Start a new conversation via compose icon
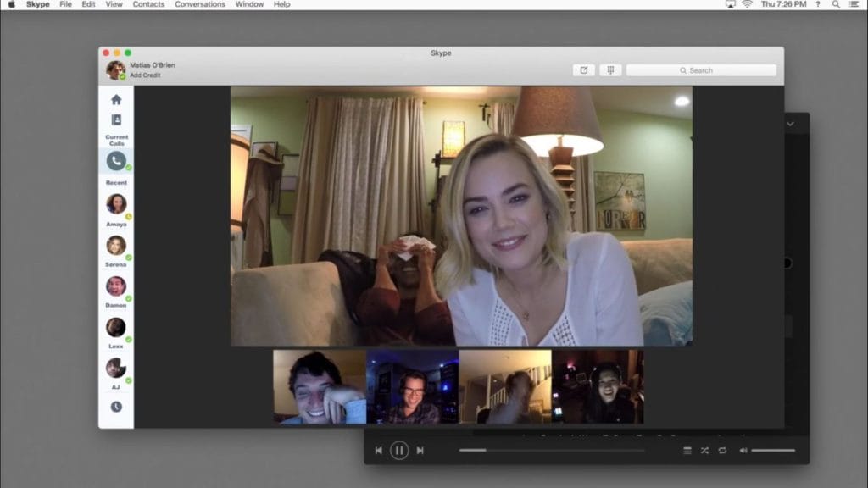868x488 pixels. point(583,69)
